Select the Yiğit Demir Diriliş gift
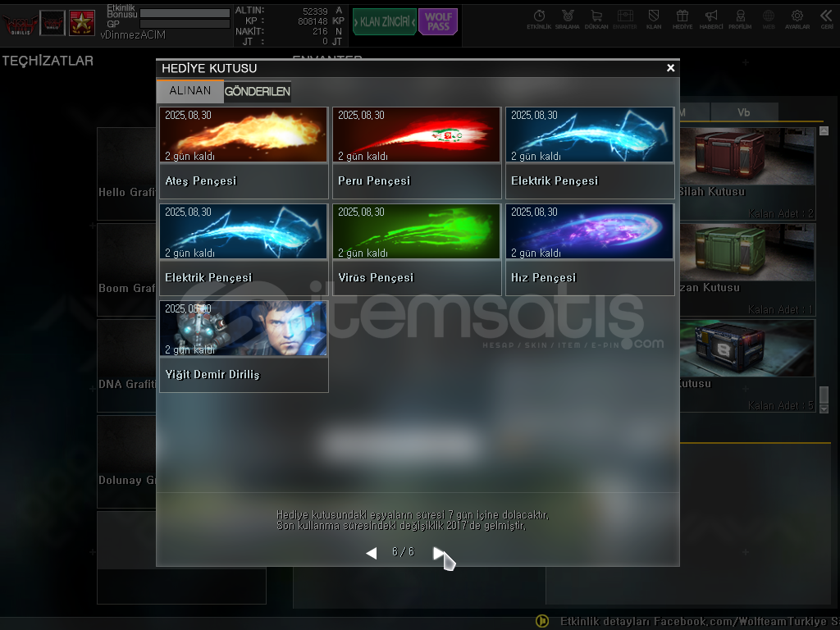Screen dimensions: 840x630 (x=244, y=346)
